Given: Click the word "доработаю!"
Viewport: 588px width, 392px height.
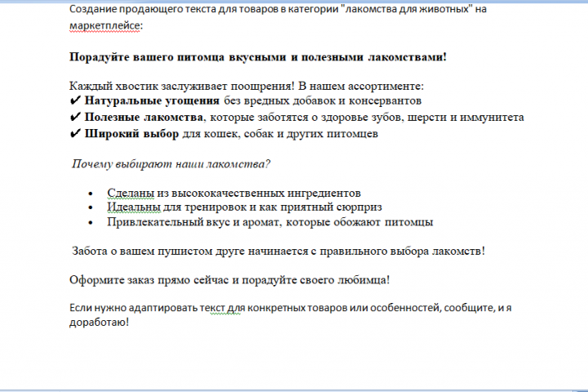Looking at the screenshot, I should pyautogui.click(x=99, y=323).
